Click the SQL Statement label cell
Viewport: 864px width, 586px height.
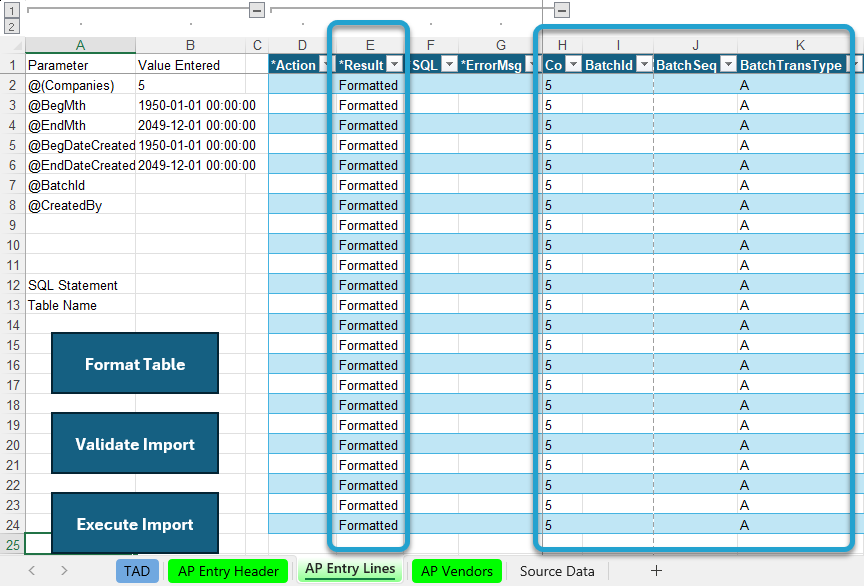pos(80,285)
